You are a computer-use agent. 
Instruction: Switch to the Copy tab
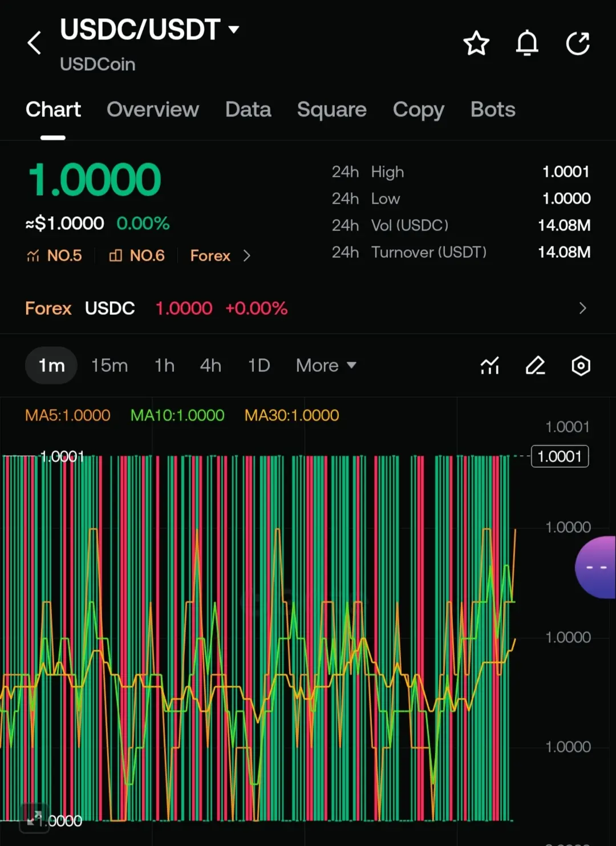pos(419,110)
